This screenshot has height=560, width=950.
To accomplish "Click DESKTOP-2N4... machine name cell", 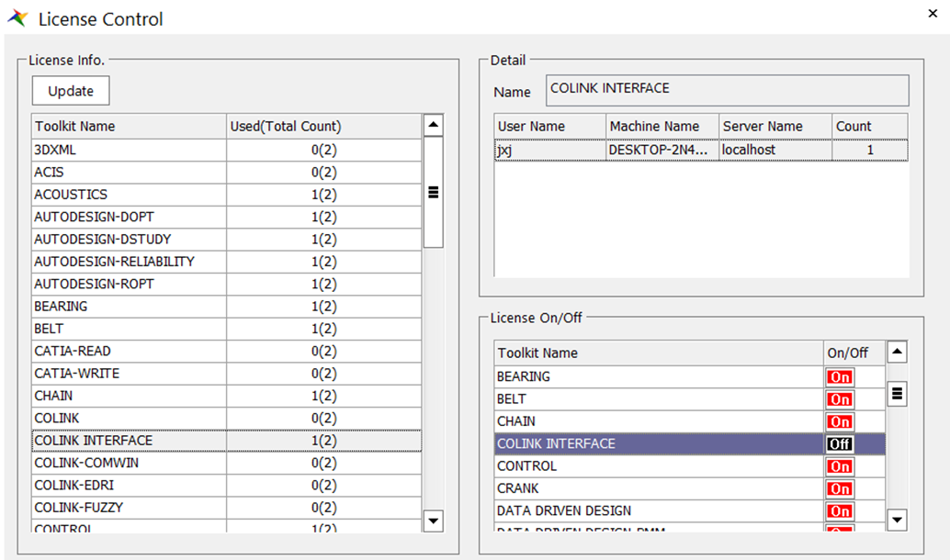I will tap(662, 151).
